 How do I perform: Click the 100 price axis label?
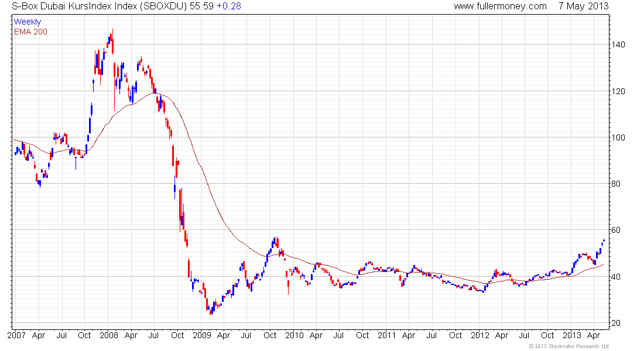pyautogui.click(x=618, y=137)
